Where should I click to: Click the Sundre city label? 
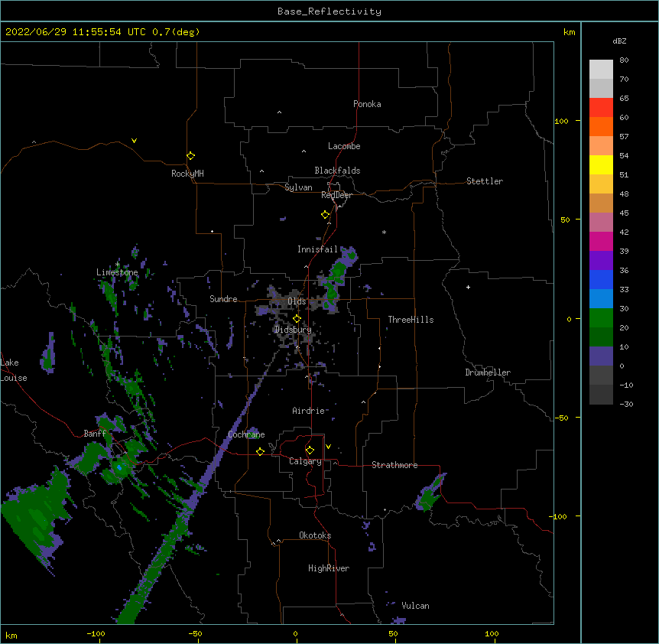223,299
